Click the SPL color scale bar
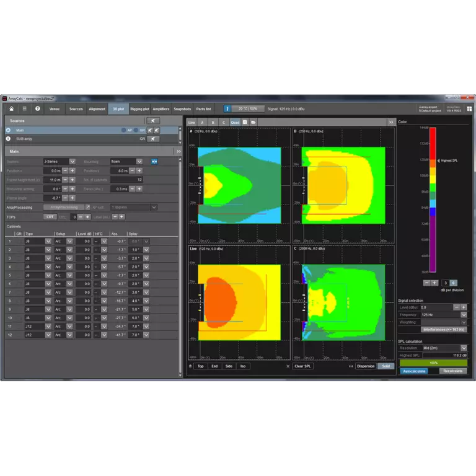 pos(433,200)
